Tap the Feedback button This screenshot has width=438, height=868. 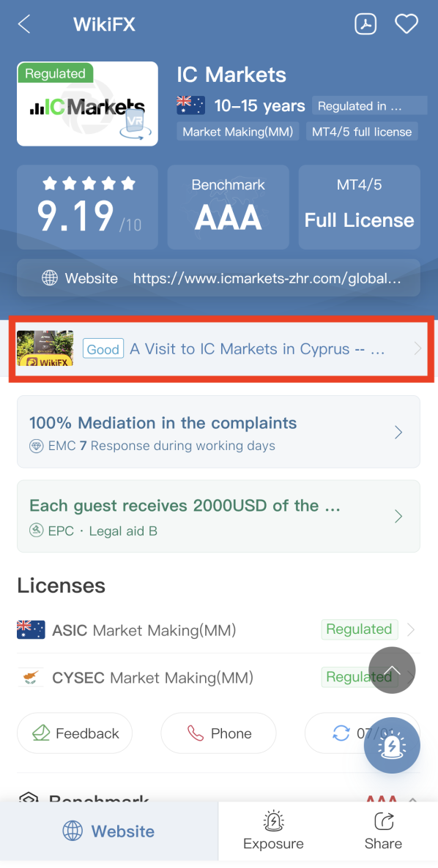[75, 733]
